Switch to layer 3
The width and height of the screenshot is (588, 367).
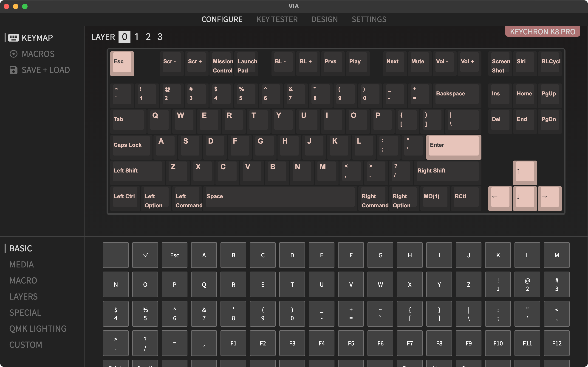[x=160, y=37]
